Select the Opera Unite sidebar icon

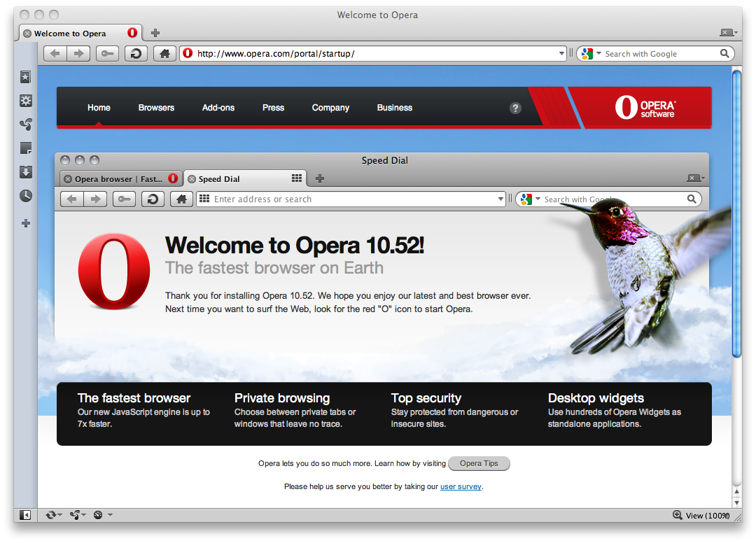[x=26, y=124]
